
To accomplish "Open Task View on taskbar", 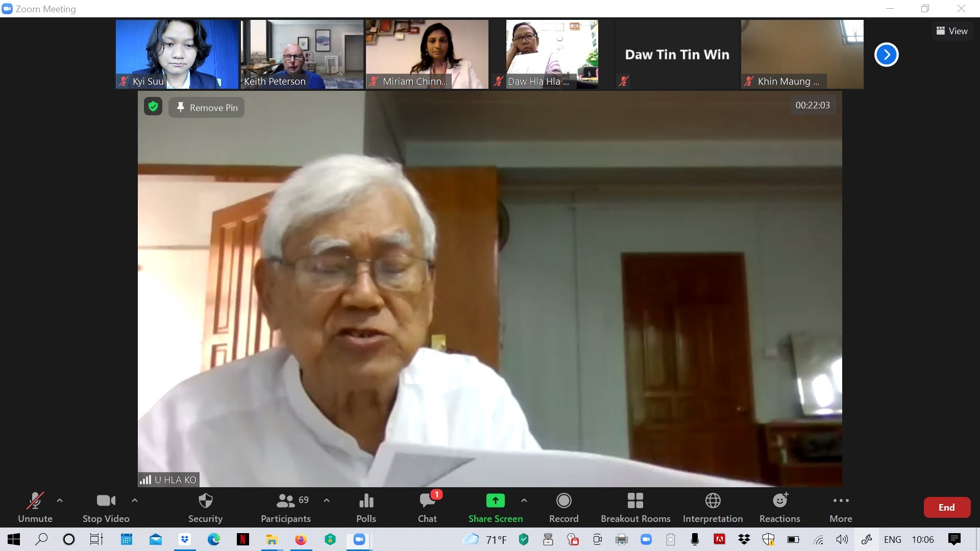I will coord(96,539).
